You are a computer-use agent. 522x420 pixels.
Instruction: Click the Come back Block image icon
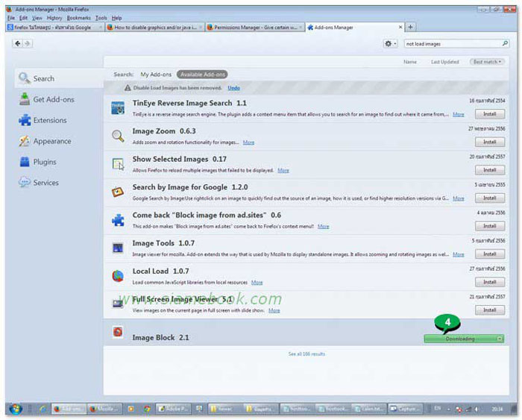click(118, 220)
